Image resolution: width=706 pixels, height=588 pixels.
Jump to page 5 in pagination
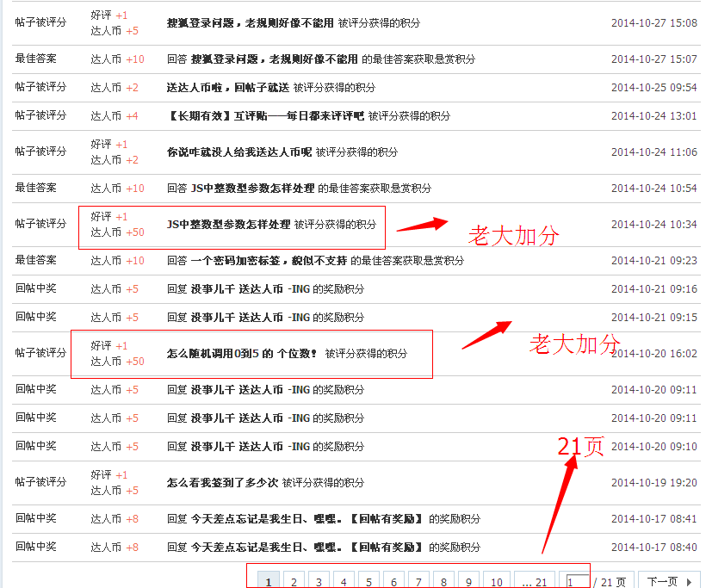coord(368,581)
